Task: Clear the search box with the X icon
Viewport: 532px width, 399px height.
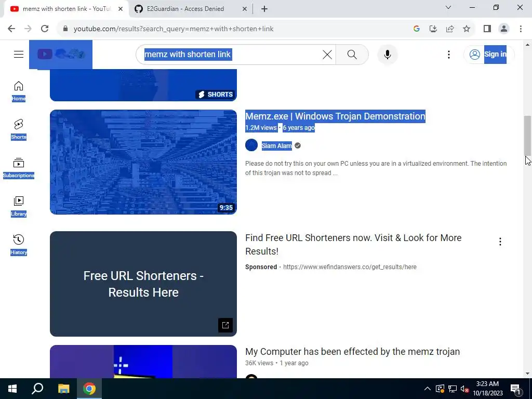Action: coord(327,54)
